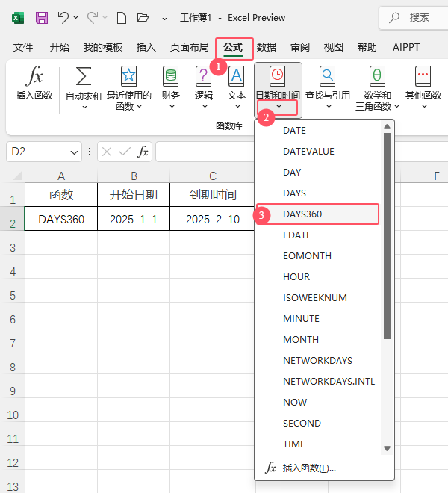This screenshot has width=448, height=493.
Task: Open the Name Box dropdown showing D2
Action: click(74, 152)
